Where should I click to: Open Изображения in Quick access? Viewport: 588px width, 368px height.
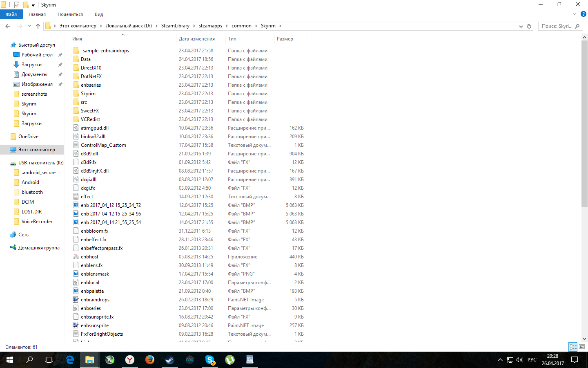tap(37, 84)
